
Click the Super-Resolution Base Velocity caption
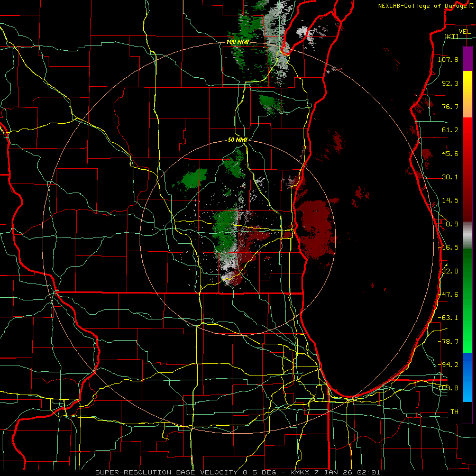[237, 472]
